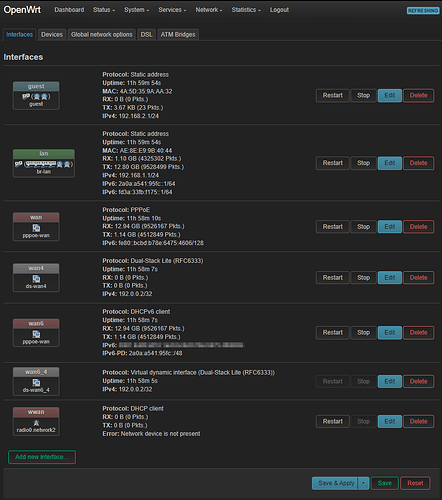Screen dimensions: 442x500
Task: Click the ds-wan6_4 device icon
Action: (x=36, y=383)
